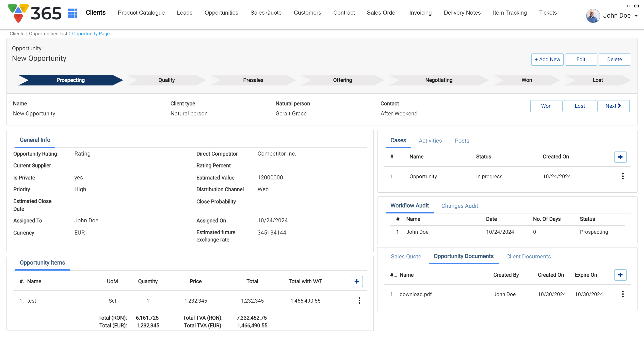644x337 pixels.
Task: Open the Sales Quote tab in documents panel
Action: click(406, 257)
